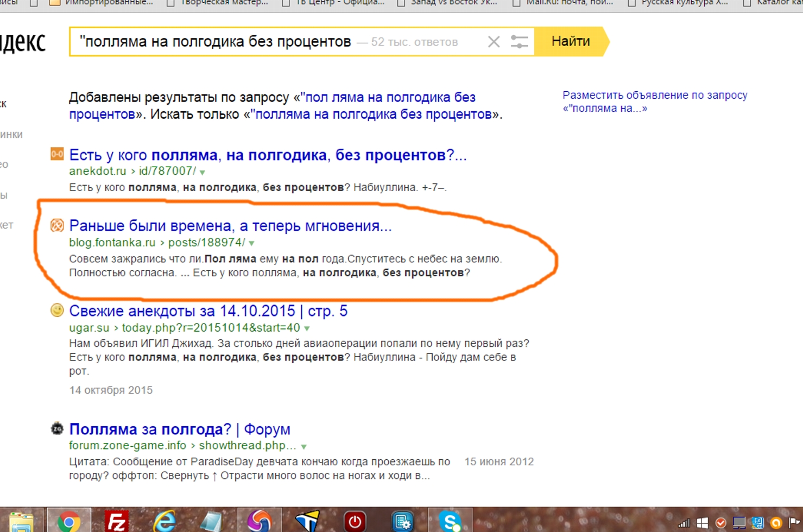Open the Total Commander-style T icon in taskbar
803x532 pixels.
pyautogui.click(x=307, y=521)
